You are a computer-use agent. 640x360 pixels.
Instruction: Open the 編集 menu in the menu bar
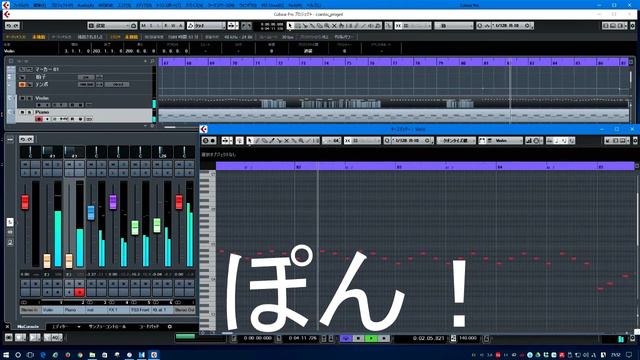coord(39,5)
